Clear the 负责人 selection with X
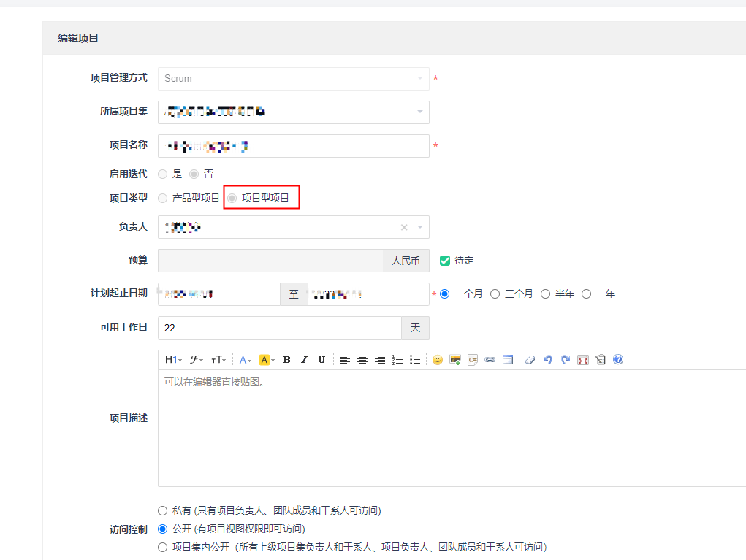Image resolution: width=746 pixels, height=560 pixels. (404, 227)
